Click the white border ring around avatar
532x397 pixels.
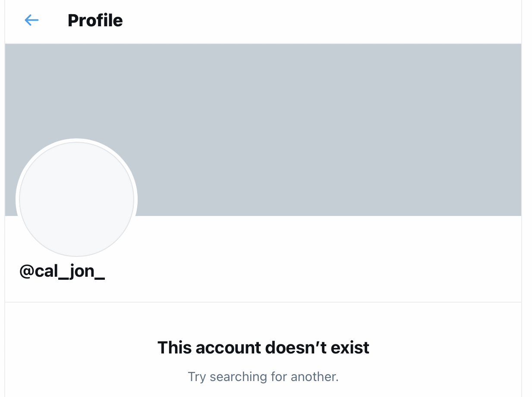point(76,140)
